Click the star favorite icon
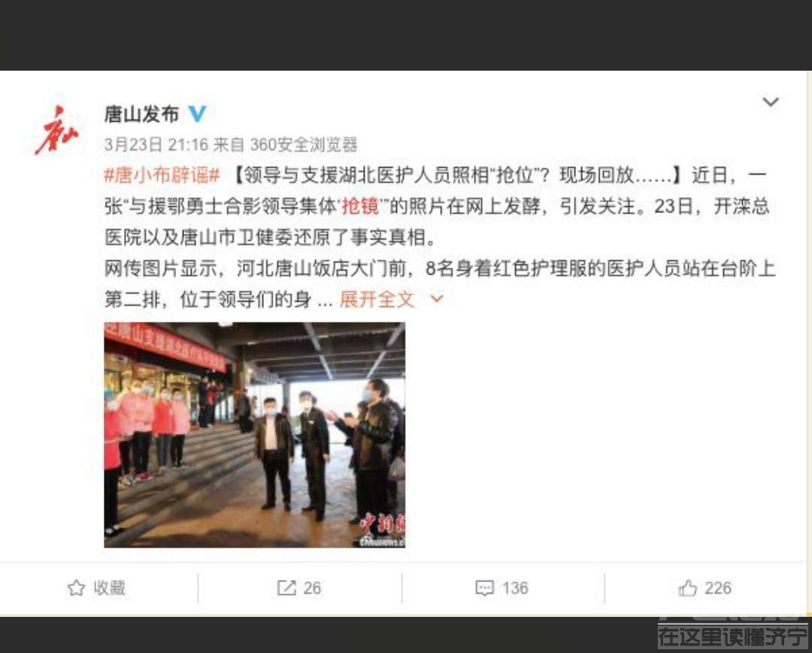Screen dimensions: 812x653 point(76,588)
